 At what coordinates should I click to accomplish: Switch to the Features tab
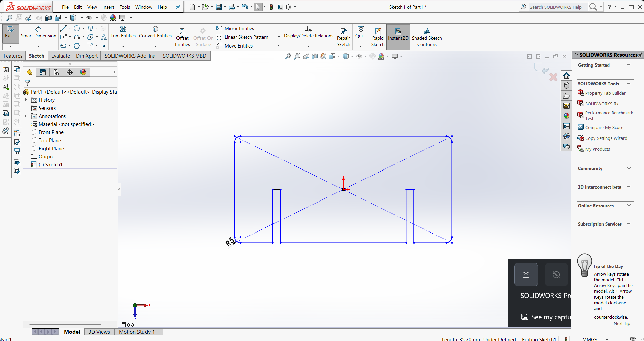(x=13, y=56)
